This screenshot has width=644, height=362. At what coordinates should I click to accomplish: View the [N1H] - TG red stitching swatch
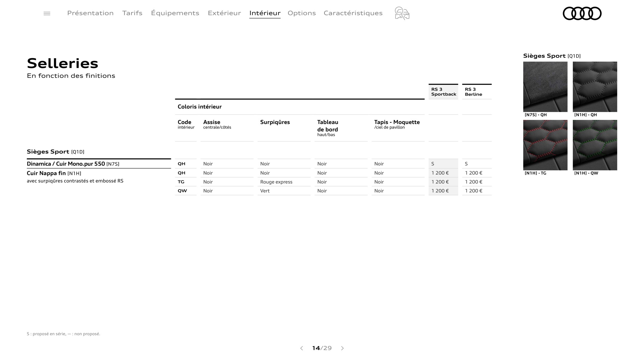click(x=545, y=145)
